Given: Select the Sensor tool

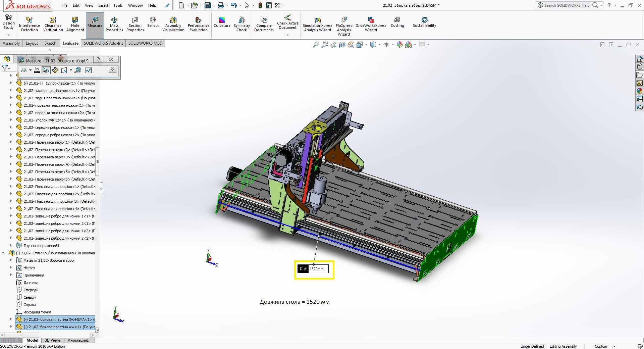Looking at the screenshot, I should (x=153, y=22).
